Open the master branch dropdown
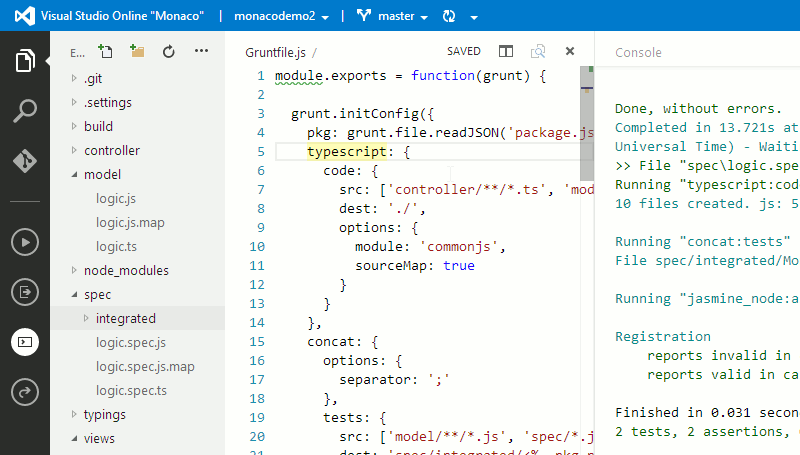The width and height of the screenshot is (800, 455). pyautogui.click(x=403, y=16)
